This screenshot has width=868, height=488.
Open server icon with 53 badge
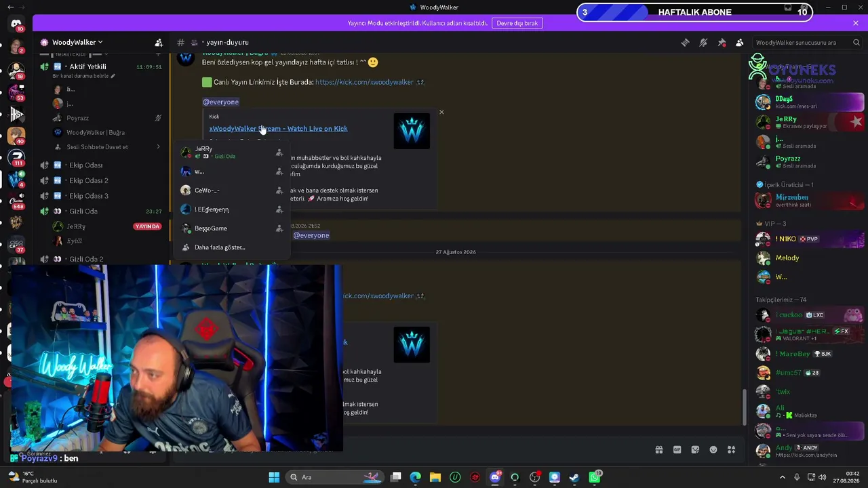point(16,92)
